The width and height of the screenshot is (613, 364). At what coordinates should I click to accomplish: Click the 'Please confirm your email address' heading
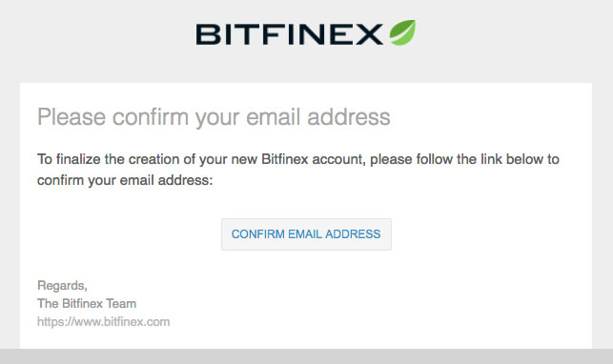click(214, 117)
